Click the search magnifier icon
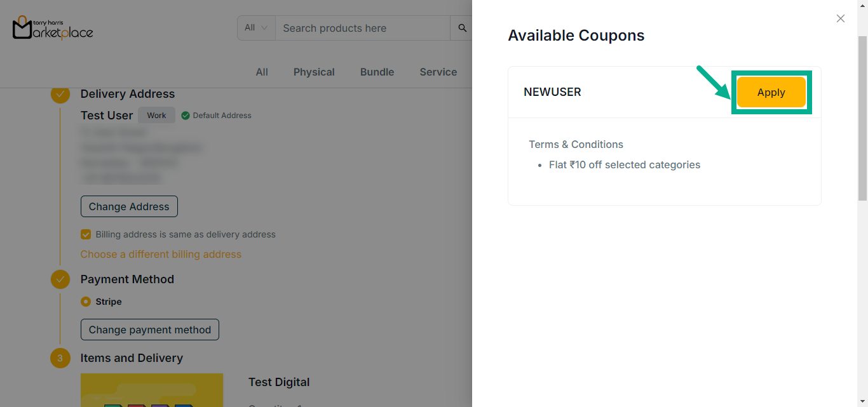 pos(462,28)
